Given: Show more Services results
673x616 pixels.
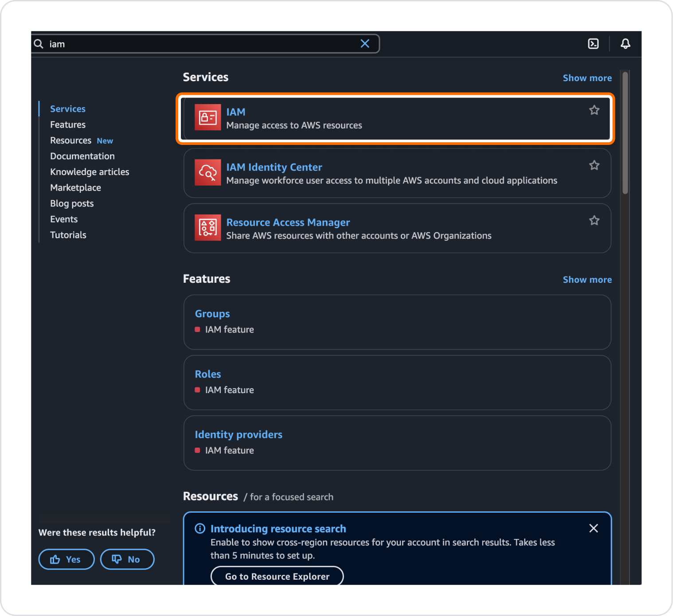Looking at the screenshot, I should coord(587,78).
